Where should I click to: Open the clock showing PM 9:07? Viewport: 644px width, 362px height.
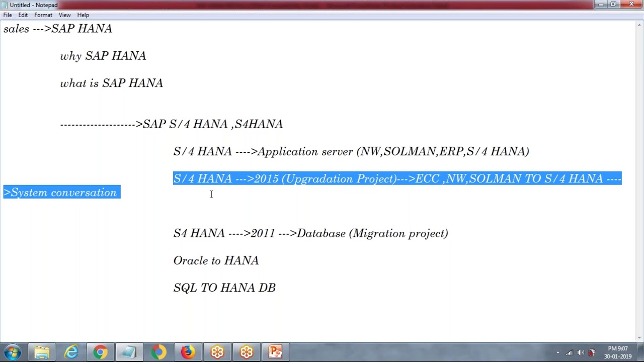pyautogui.click(x=618, y=352)
